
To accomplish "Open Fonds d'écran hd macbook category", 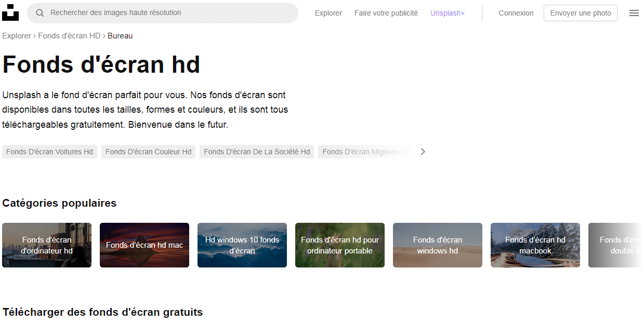I will click(535, 245).
